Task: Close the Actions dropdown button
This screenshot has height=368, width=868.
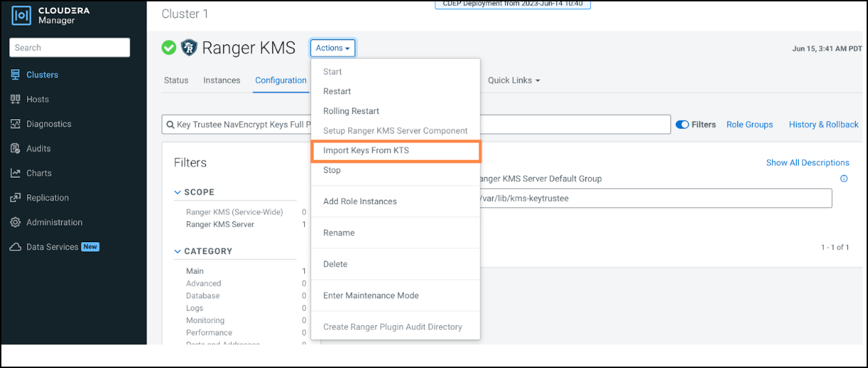Action: tap(333, 48)
